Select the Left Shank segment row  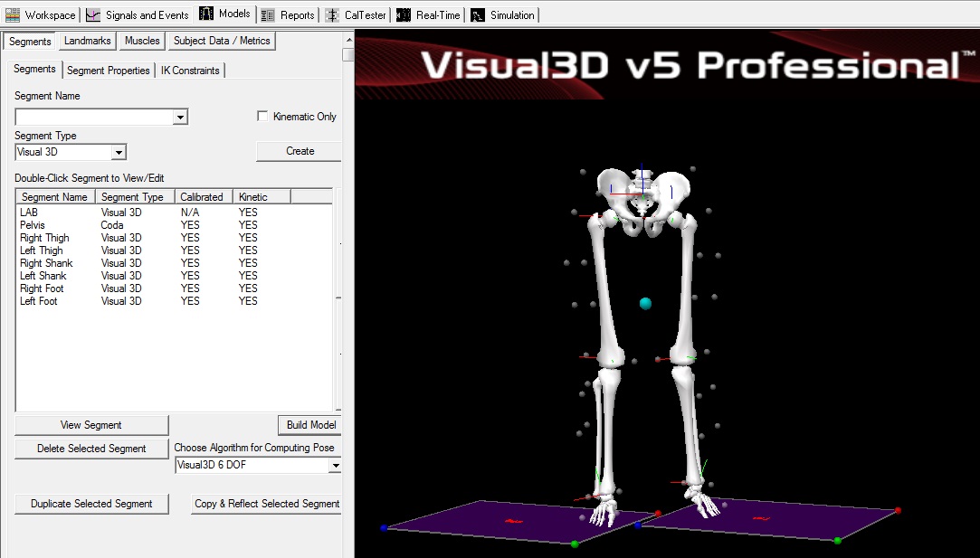point(174,276)
